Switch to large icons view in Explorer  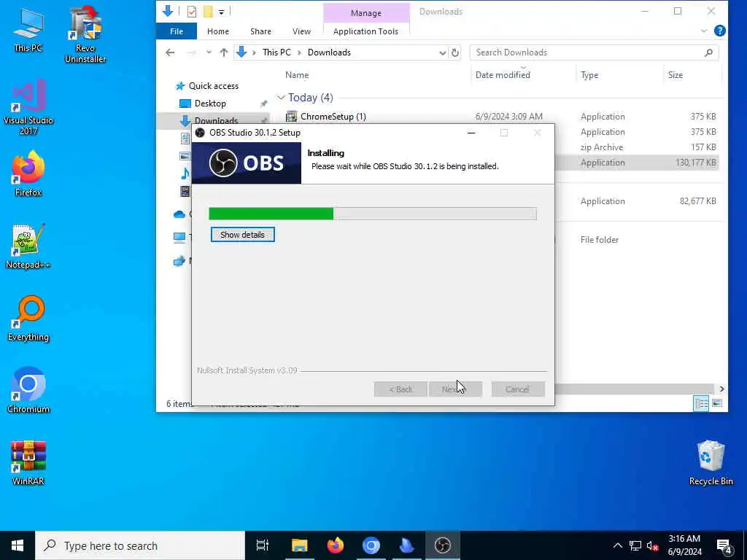pyautogui.click(x=717, y=403)
